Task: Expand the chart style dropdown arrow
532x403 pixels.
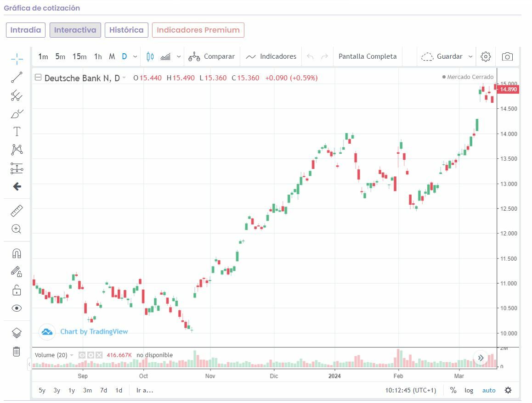Action: [x=179, y=56]
